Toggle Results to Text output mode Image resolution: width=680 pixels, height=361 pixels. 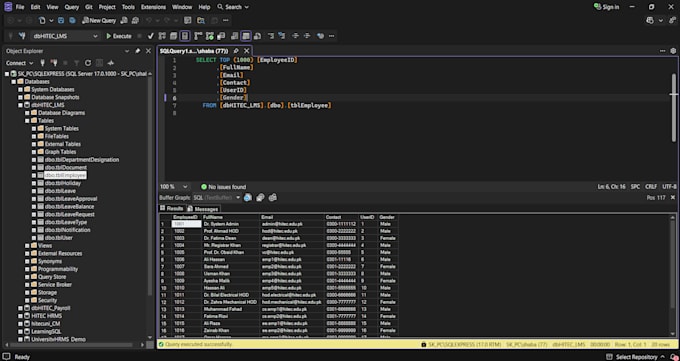click(x=234, y=36)
